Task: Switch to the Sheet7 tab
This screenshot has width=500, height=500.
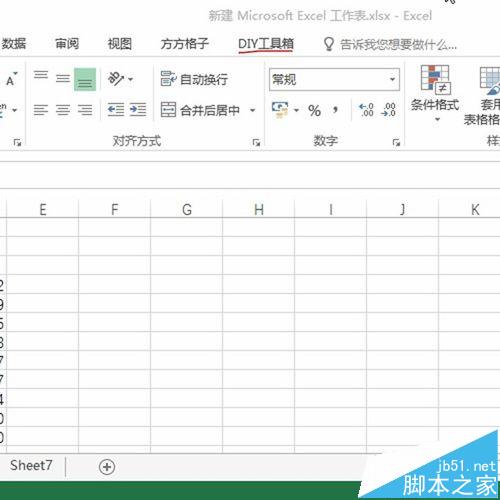Action: coord(31,465)
